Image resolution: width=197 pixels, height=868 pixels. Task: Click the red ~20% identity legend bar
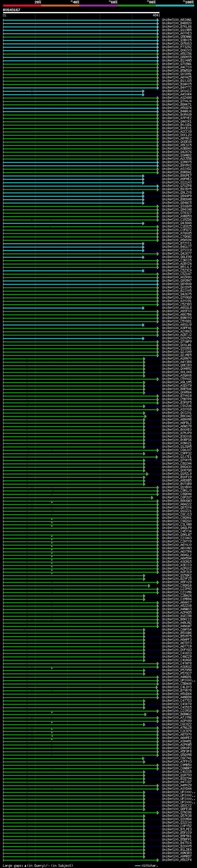coord(22,6)
